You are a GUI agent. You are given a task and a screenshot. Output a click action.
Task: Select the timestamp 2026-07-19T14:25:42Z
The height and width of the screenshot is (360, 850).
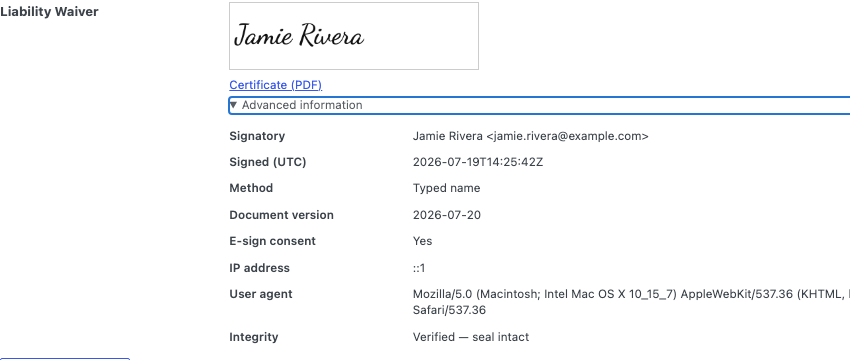point(478,162)
